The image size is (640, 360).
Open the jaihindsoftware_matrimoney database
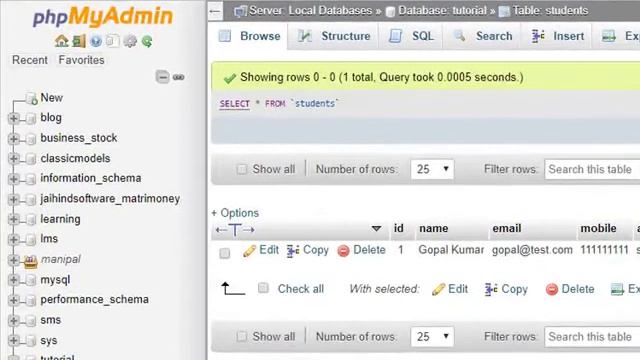(x=110, y=199)
